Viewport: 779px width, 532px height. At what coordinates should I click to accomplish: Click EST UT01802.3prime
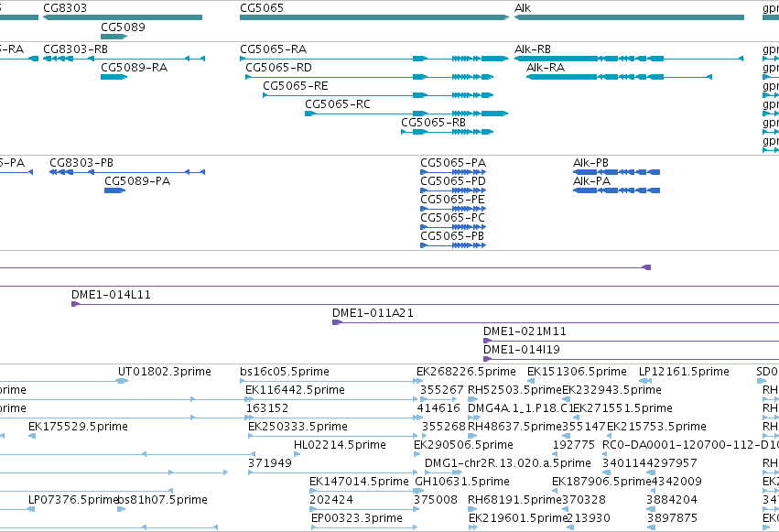[x=165, y=372]
